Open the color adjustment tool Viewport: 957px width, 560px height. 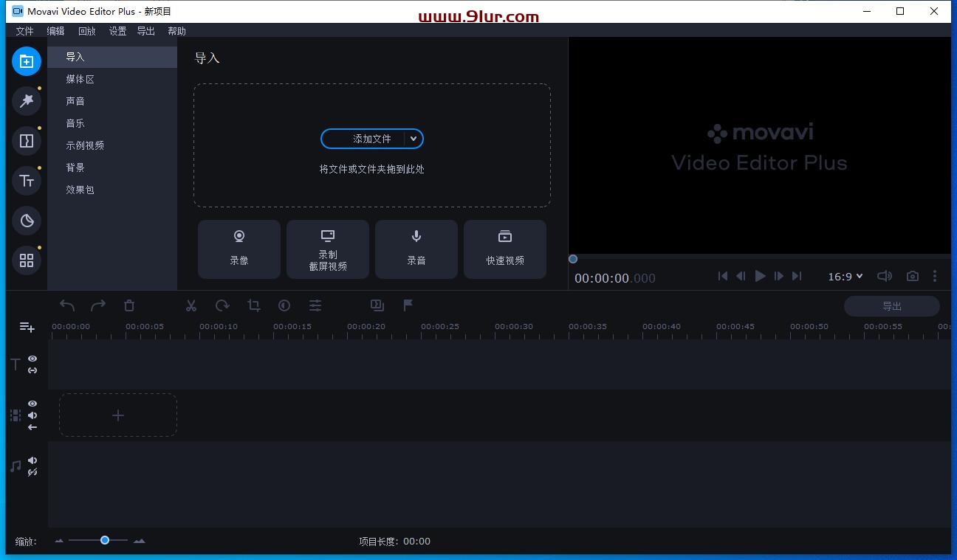[284, 305]
